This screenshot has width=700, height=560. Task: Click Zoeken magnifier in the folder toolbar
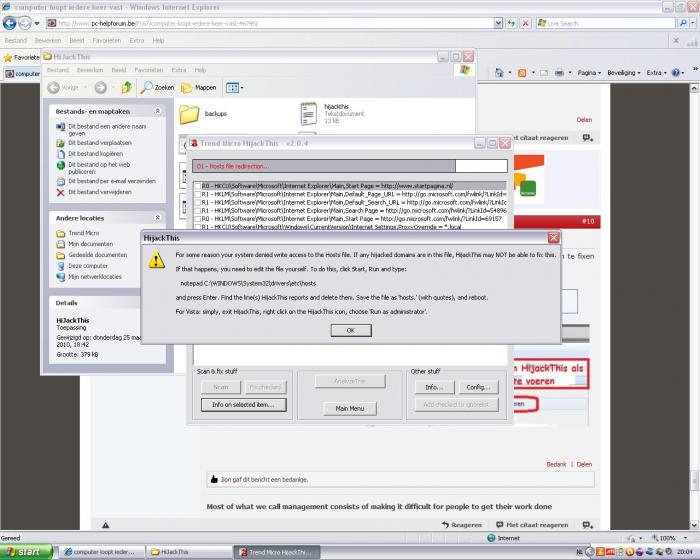tap(157, 88)
